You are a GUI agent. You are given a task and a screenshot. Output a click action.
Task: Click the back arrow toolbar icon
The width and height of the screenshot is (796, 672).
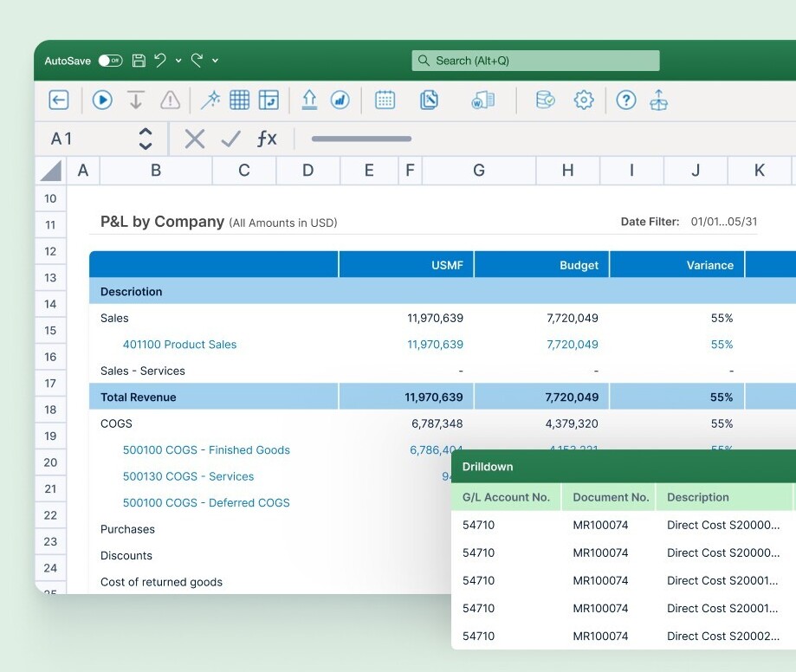coord(58,100)
